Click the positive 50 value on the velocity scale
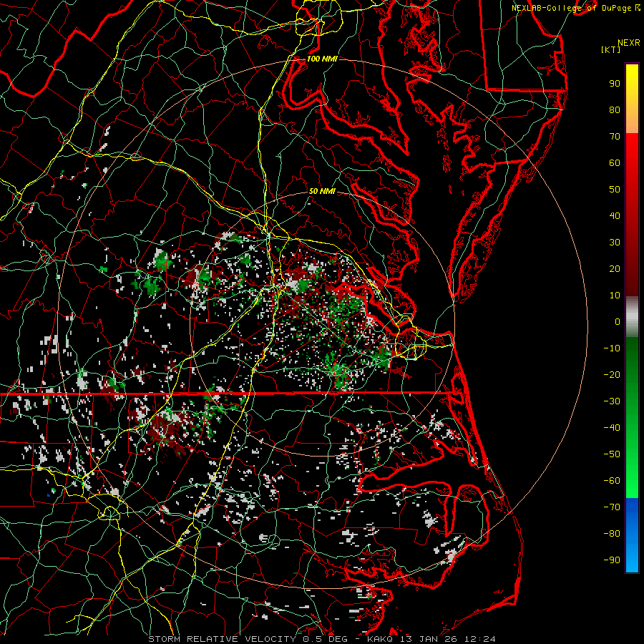This screenshot has width=644, height=644. (615, 190)
